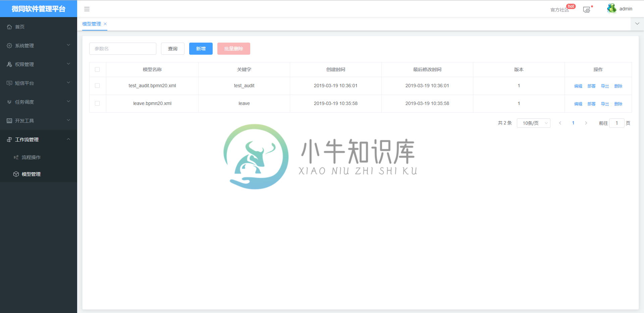Viewport: 644px width, 313px height.
Task: Click the 最后修改时间 column header
Action: click(427, 69)
